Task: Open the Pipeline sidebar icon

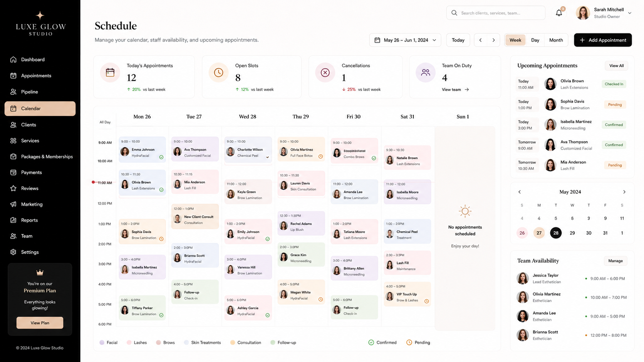Action: click(x=13, y=92)
